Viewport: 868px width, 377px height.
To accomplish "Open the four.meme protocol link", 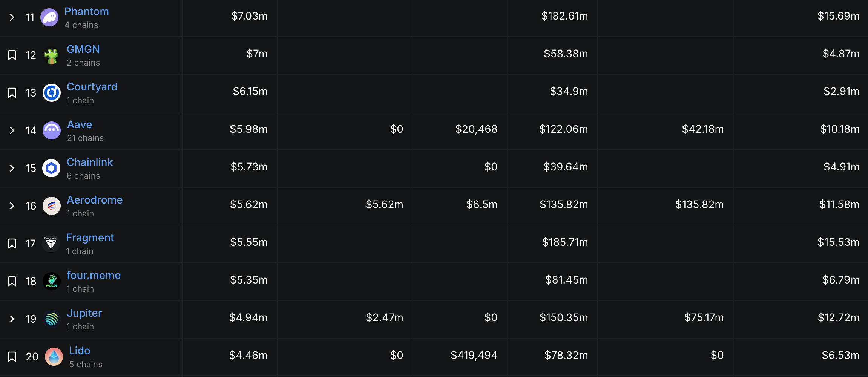I will (94, 275).
